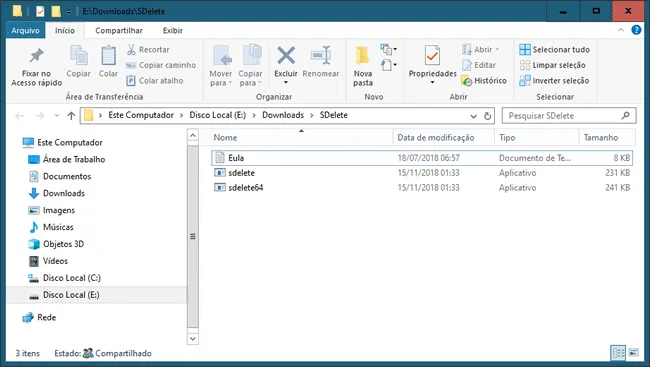Click Este Computador in address bar
Image resolution: width=650 pixels, height=367 pixels.
coord(141,115)
